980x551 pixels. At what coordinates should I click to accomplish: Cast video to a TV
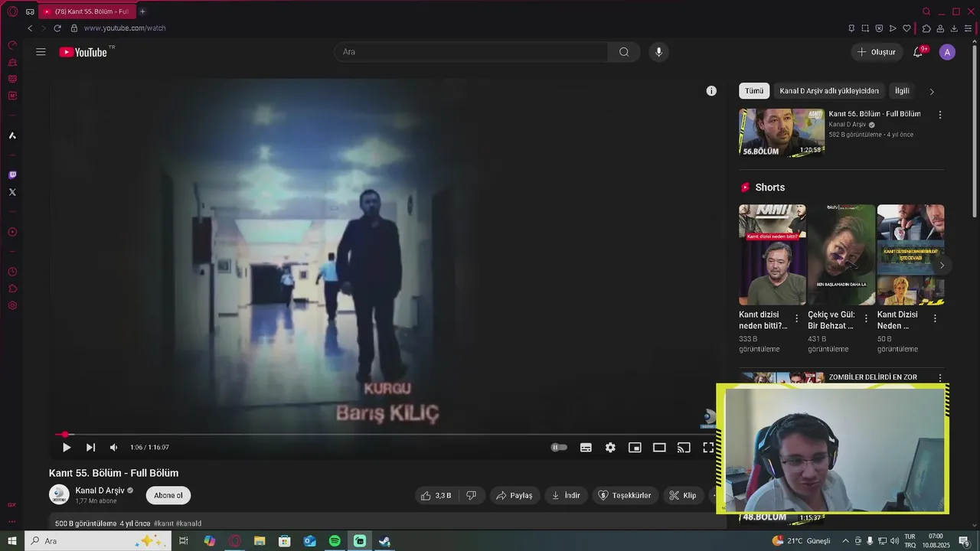(x=684, y=448)
